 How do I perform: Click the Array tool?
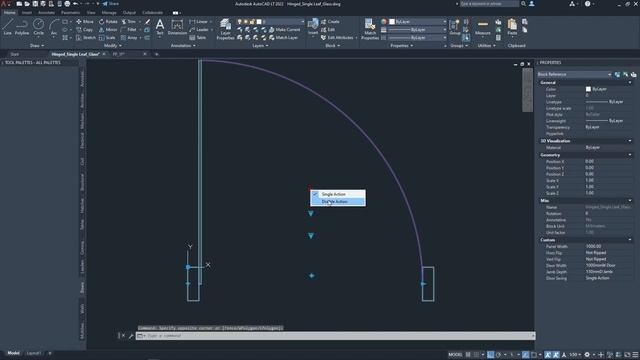click(x=129, y=38)
